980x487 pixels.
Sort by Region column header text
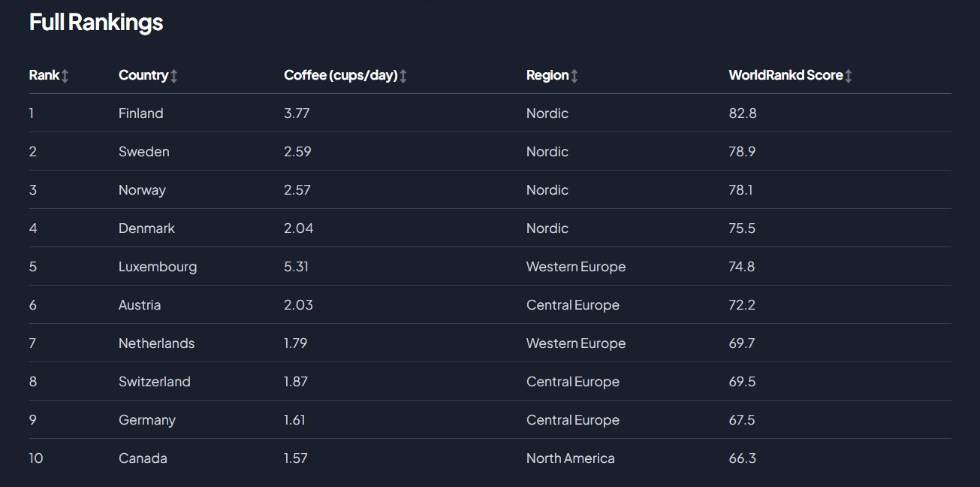[547, 75]
